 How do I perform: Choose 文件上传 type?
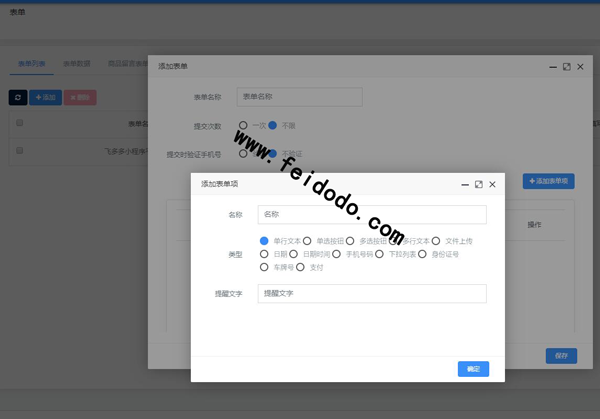click(435, 241)
